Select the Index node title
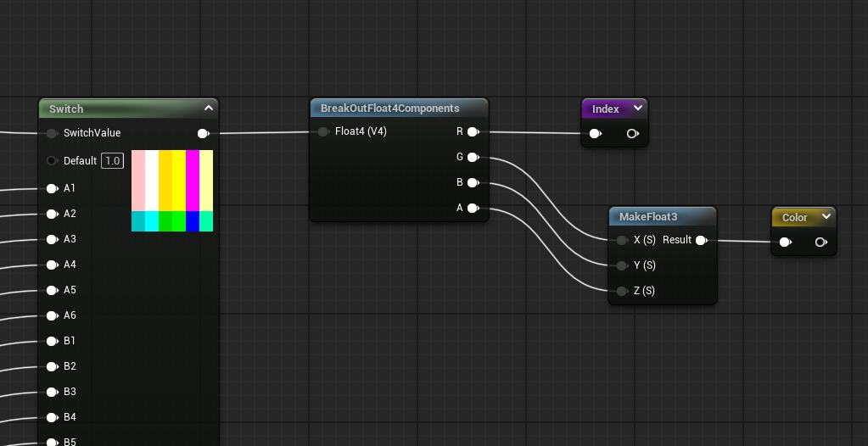Image resolution: width=868 pixels, height=446 pixels. point(606,109)
